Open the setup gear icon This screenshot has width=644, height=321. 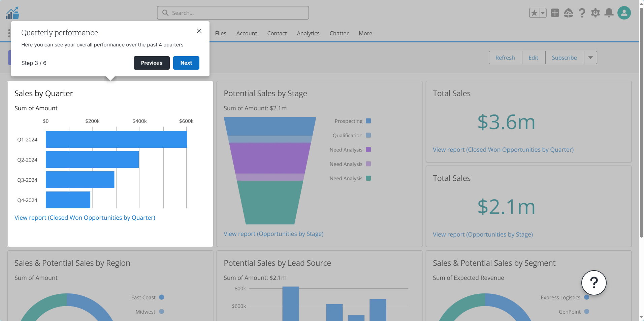click(595, 13)
